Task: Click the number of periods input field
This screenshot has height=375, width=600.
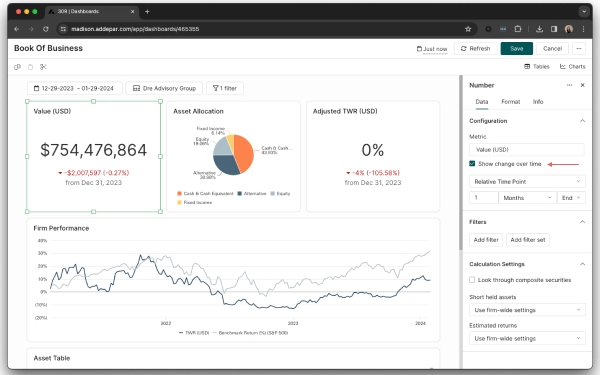Action: [x=483, y=198]
